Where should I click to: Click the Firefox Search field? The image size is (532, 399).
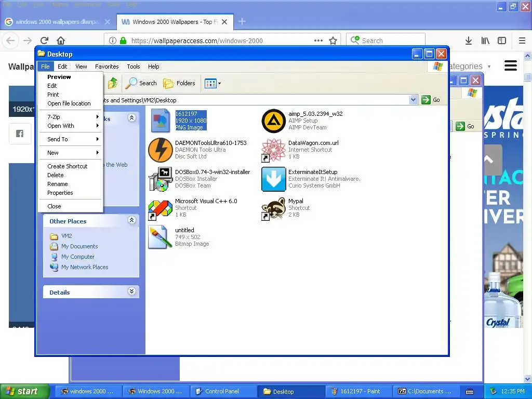pos(386,41)
